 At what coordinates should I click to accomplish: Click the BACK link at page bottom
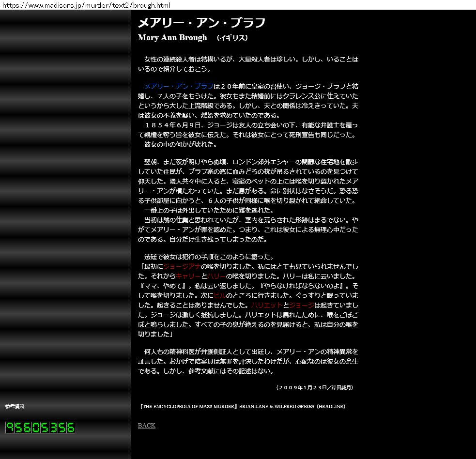[146, 425]
